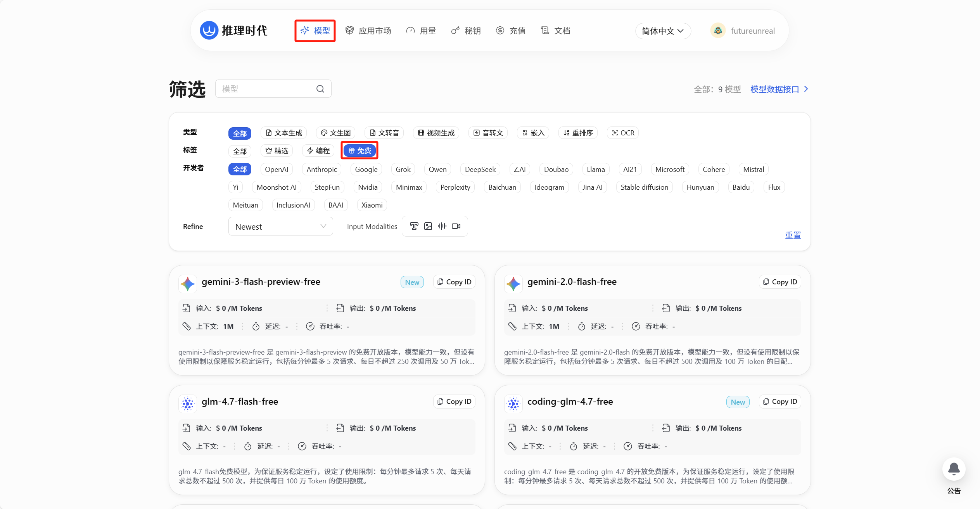Click the glm-4.7-flash-free model icon
This screenshot has height=509, width=980.
click(188, 403)
